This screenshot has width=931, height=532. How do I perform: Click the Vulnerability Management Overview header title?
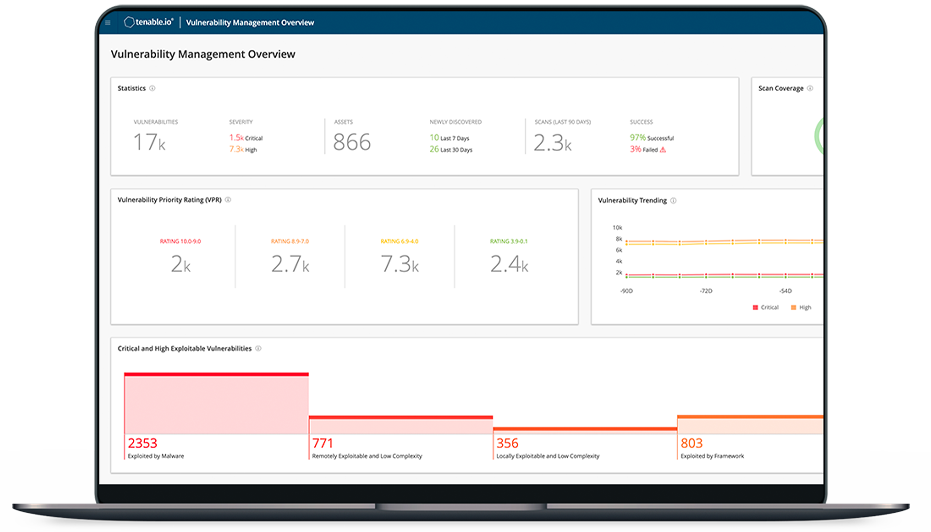coord(250,23)
